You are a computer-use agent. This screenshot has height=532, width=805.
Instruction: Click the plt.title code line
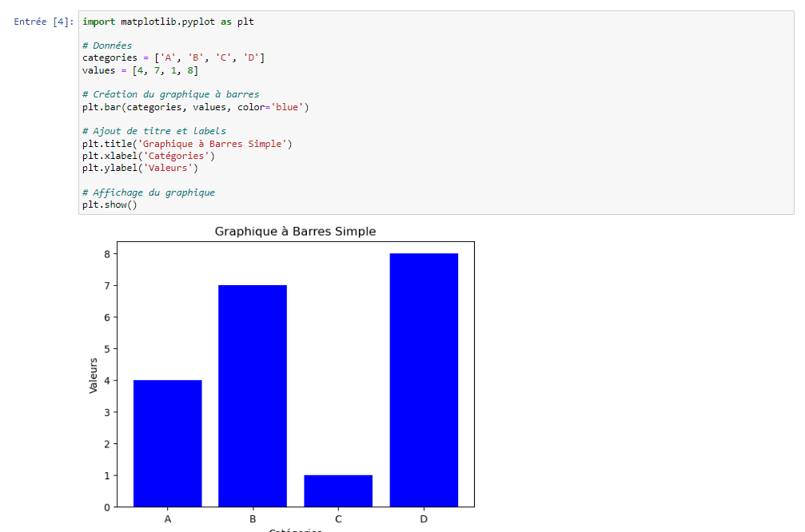[x=187, y=144]
